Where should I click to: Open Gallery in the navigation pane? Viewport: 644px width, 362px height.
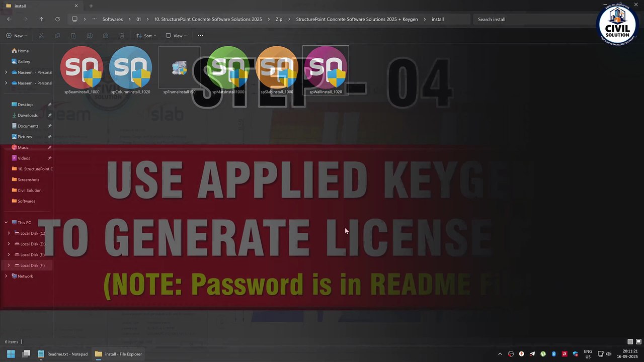tap(24, 61)
